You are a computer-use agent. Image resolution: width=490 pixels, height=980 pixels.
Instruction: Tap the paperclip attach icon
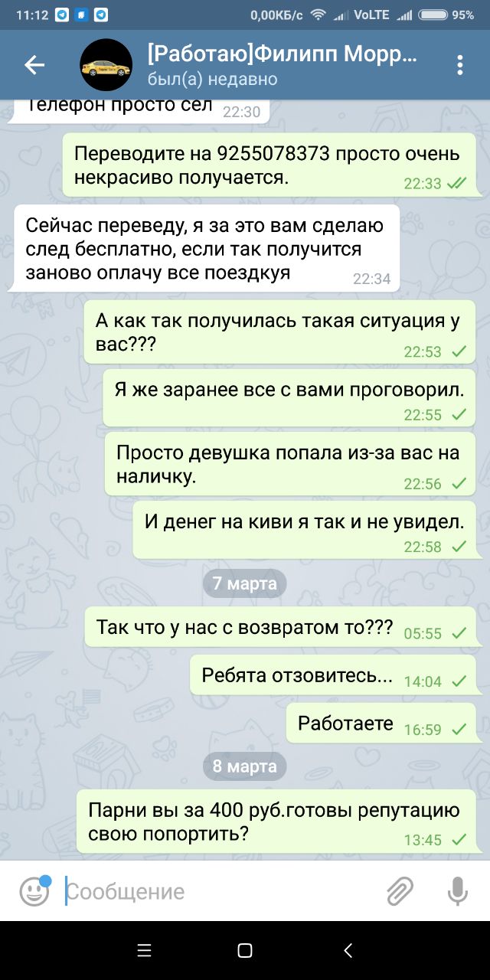coord(399,891)
